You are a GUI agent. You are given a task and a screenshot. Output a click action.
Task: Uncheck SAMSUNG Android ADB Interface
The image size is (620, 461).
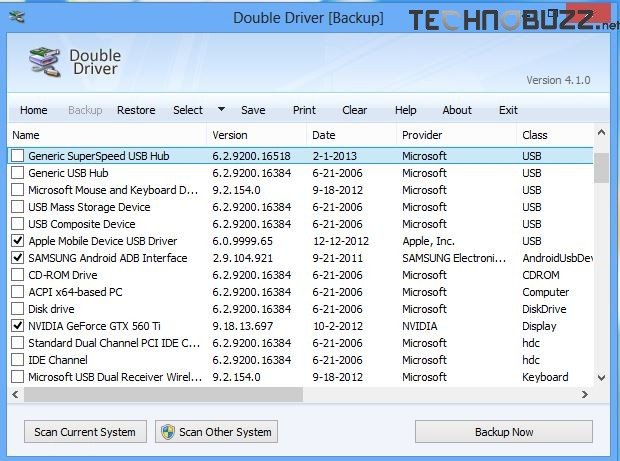[17, 258]
